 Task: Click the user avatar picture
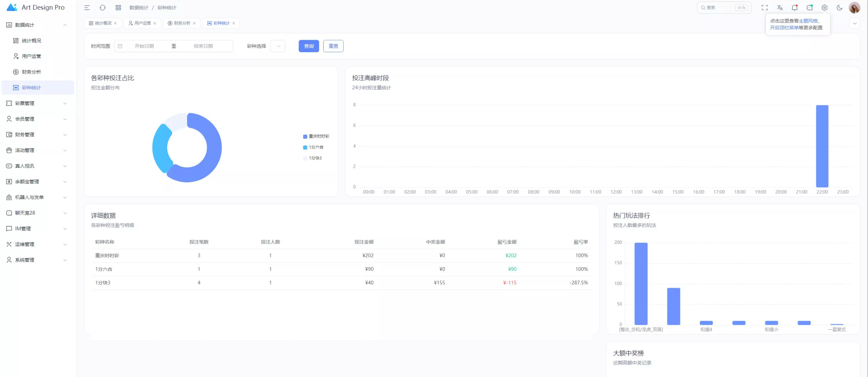pyautogui.click(x=855, y=8)
